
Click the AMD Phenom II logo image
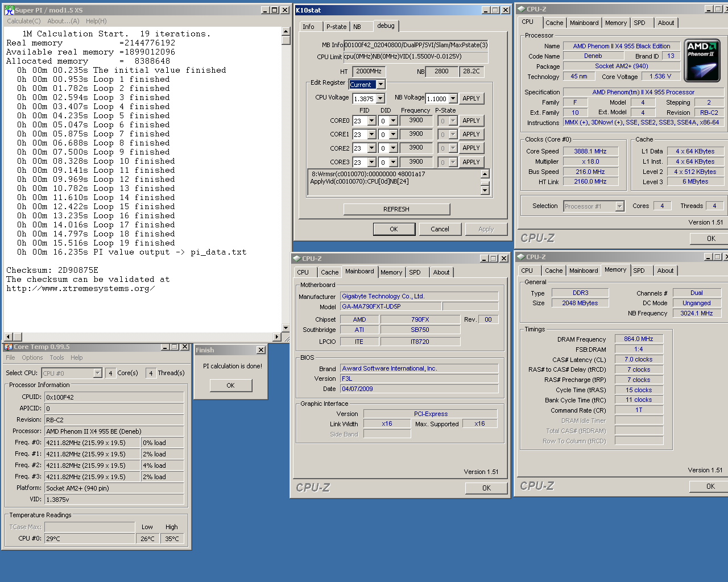pyautogui.click(x=702, y=60)
